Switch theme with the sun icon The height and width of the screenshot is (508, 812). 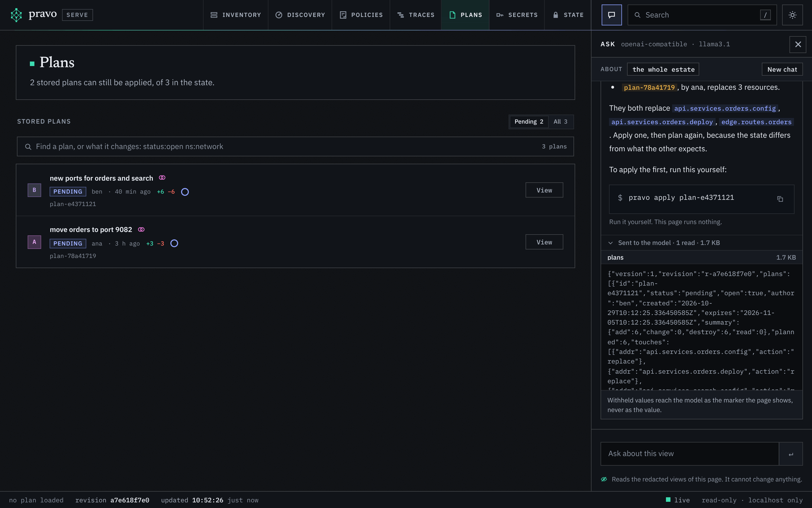tap(792, 15)
